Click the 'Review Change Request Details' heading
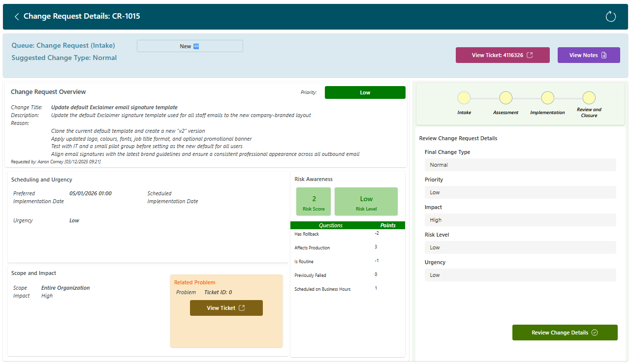 click(458, 139)
